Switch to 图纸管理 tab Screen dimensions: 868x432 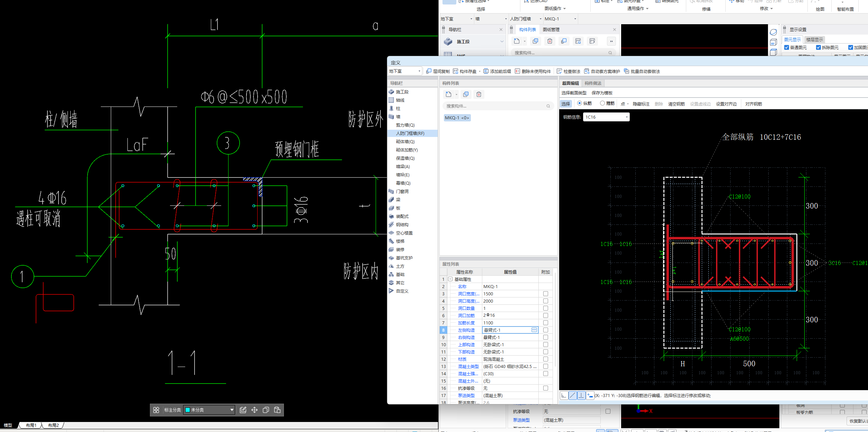click(551, 30)
